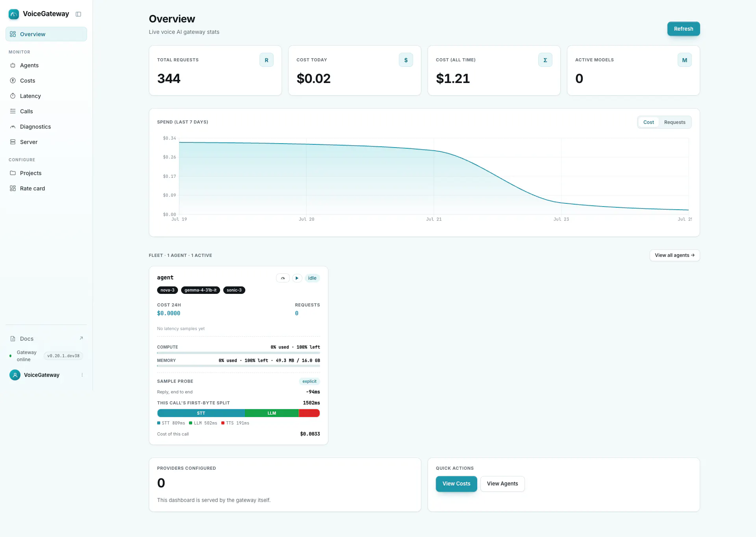Click the Jul 21 chart axis label
This screenshot has width=756, height=537.
434,220
